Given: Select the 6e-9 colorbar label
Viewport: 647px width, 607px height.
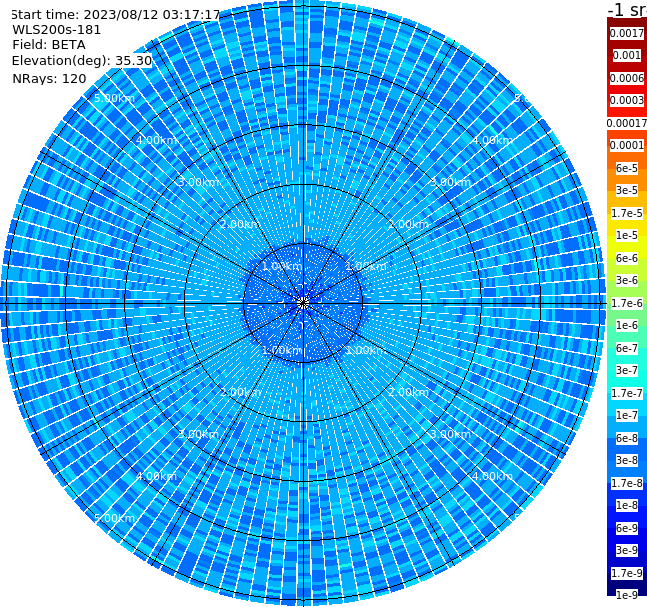Looking at the screenshot, I should 627,528.
